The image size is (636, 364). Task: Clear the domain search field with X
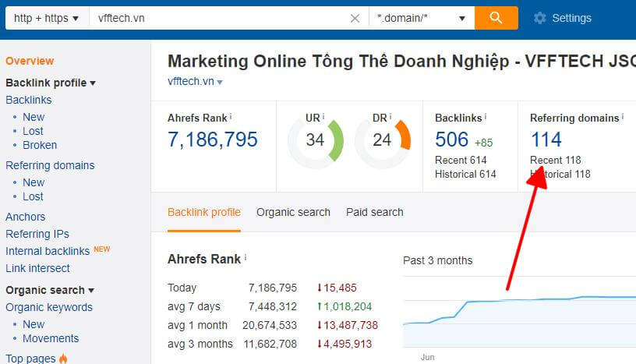tap(355, 18)
